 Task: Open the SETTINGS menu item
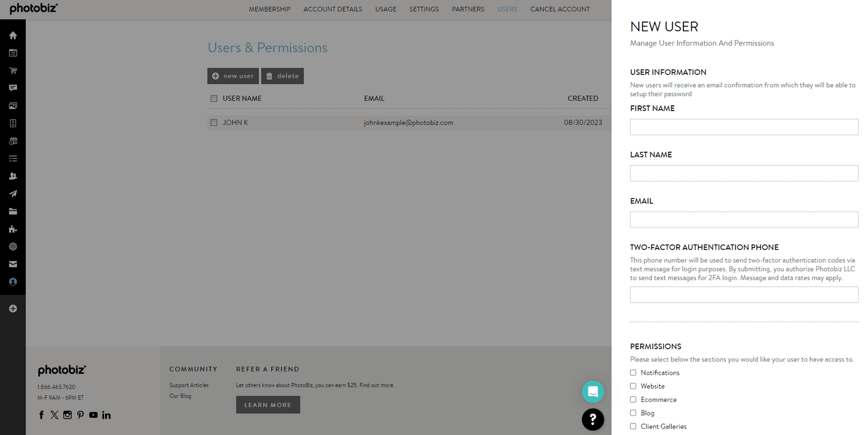pyautogui.click(x=424, y=9)
